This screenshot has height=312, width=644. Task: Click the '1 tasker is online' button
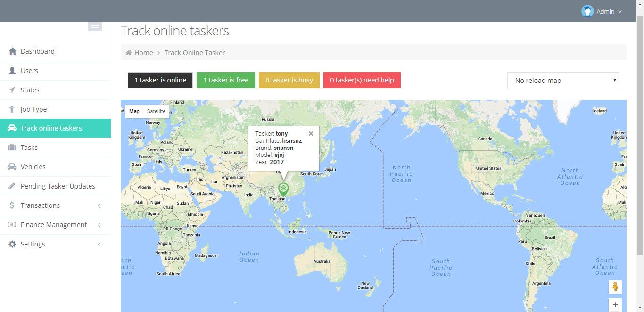pos(160,80)
